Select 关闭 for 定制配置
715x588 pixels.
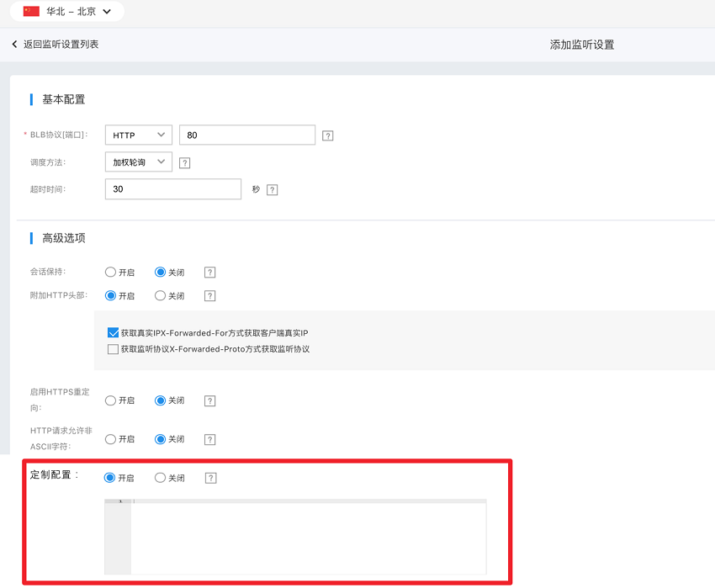tap(160, 478)
